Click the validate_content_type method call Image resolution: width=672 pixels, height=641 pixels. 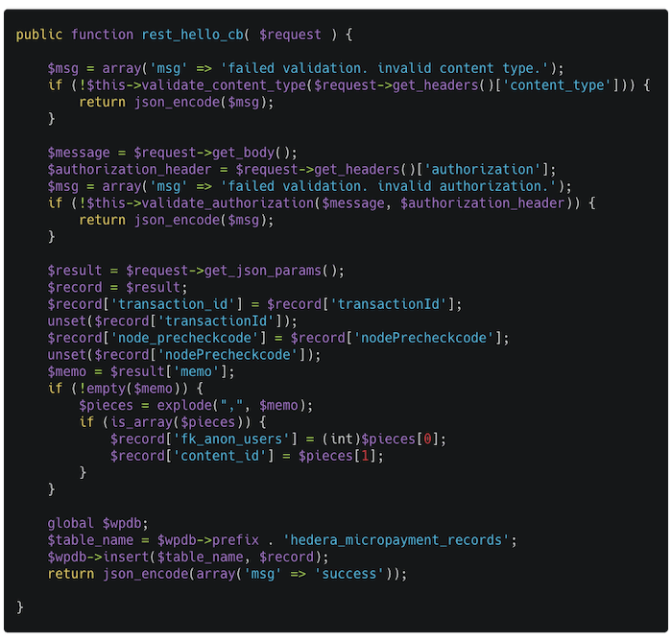tap(224, 84)
